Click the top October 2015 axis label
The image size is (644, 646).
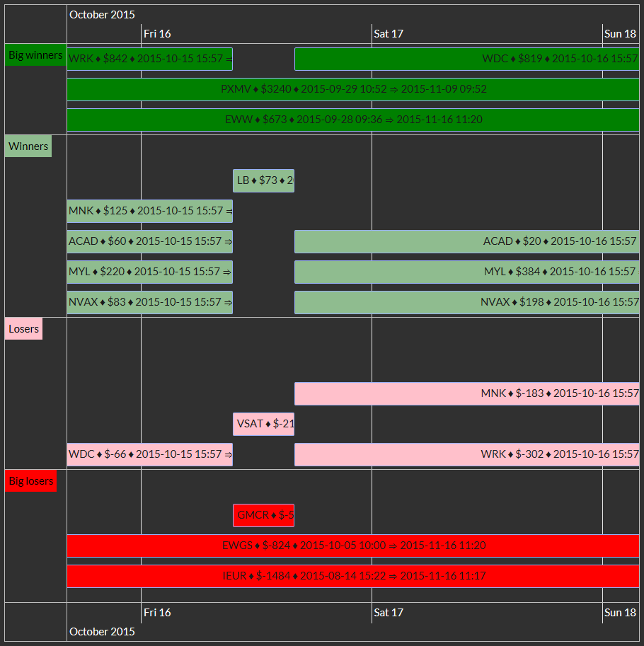coord(102,15)
